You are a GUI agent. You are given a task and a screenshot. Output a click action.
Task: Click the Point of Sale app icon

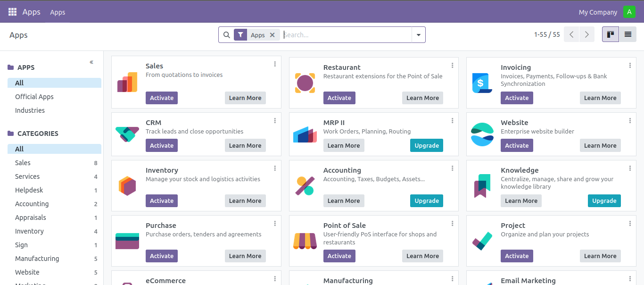305,241
